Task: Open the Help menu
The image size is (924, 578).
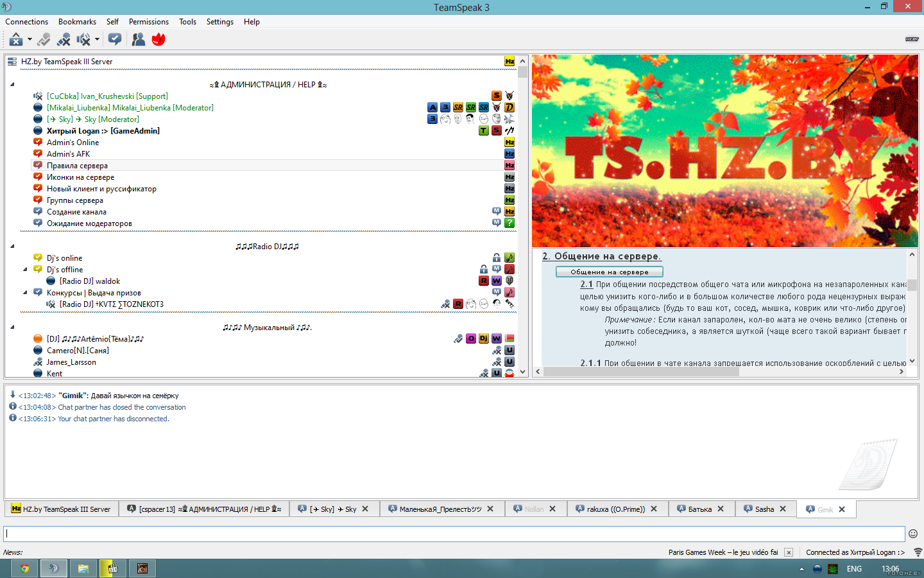Action: pos(252,22)
